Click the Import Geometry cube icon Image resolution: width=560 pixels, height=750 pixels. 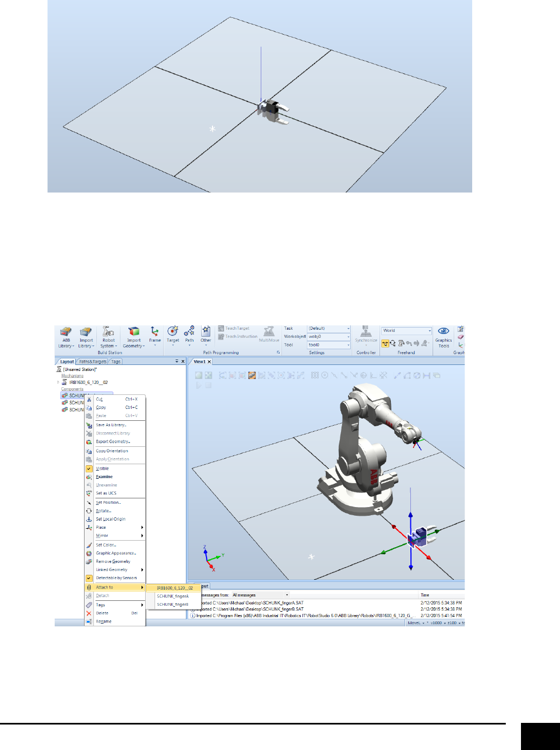(134, 331)
